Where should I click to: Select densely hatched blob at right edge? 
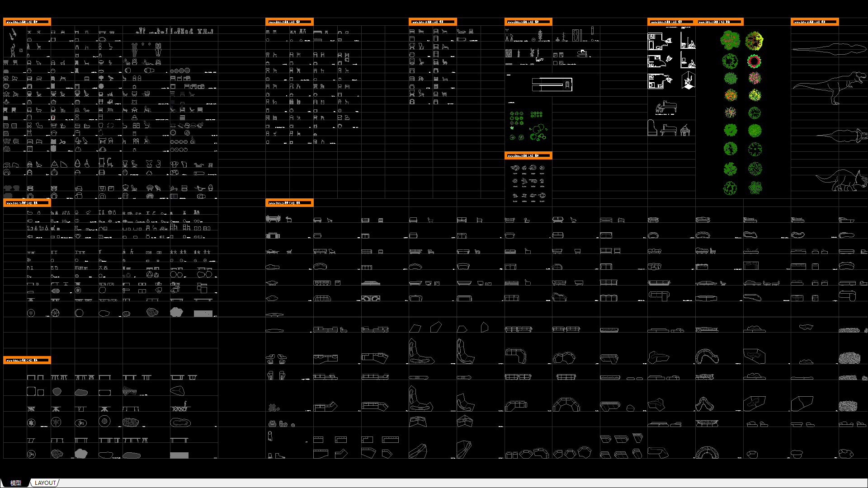[x=849, y=358]
